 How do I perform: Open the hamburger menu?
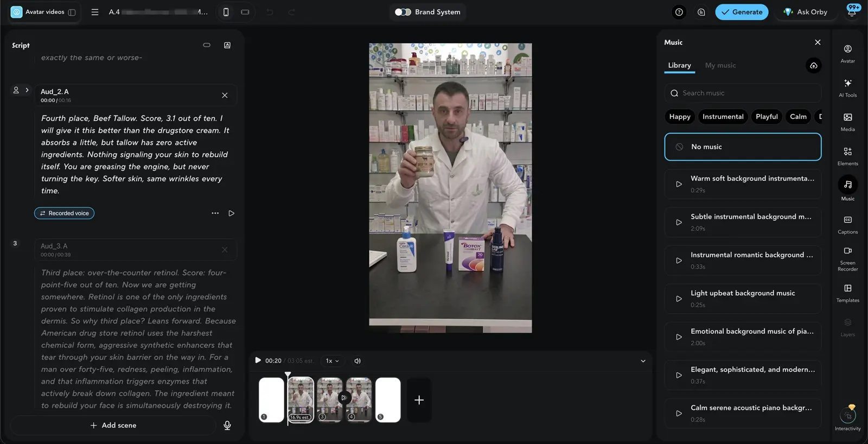tap(95, 12)
